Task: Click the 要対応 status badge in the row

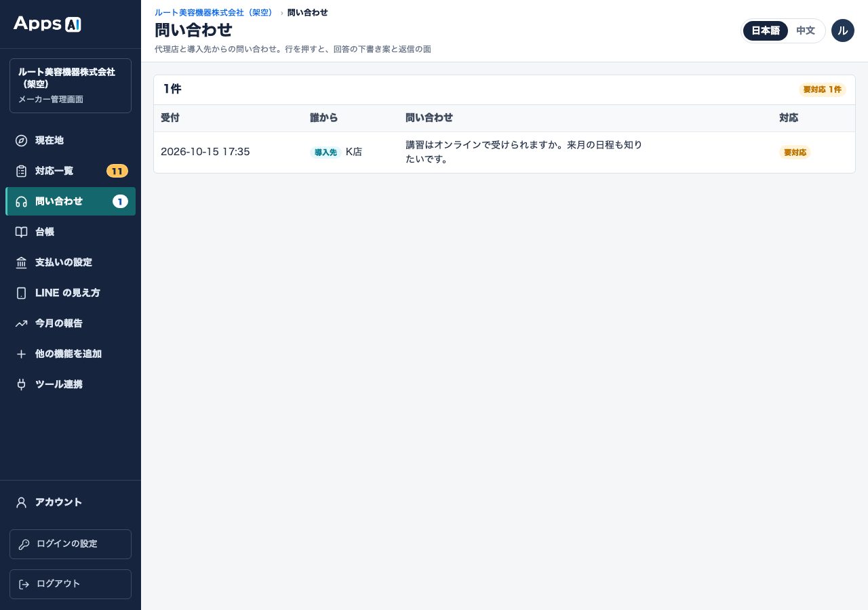Action: click(x=795, y=152)
